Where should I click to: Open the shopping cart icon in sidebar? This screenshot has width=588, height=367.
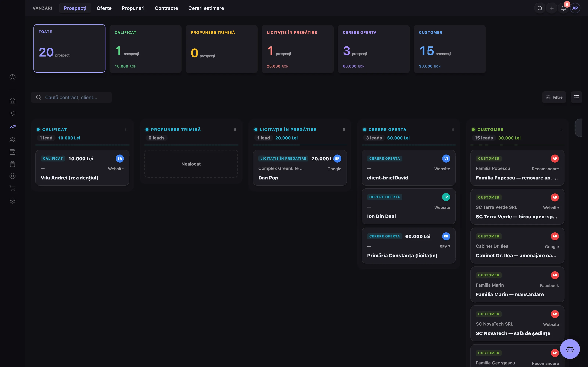[x=12, y=188]
